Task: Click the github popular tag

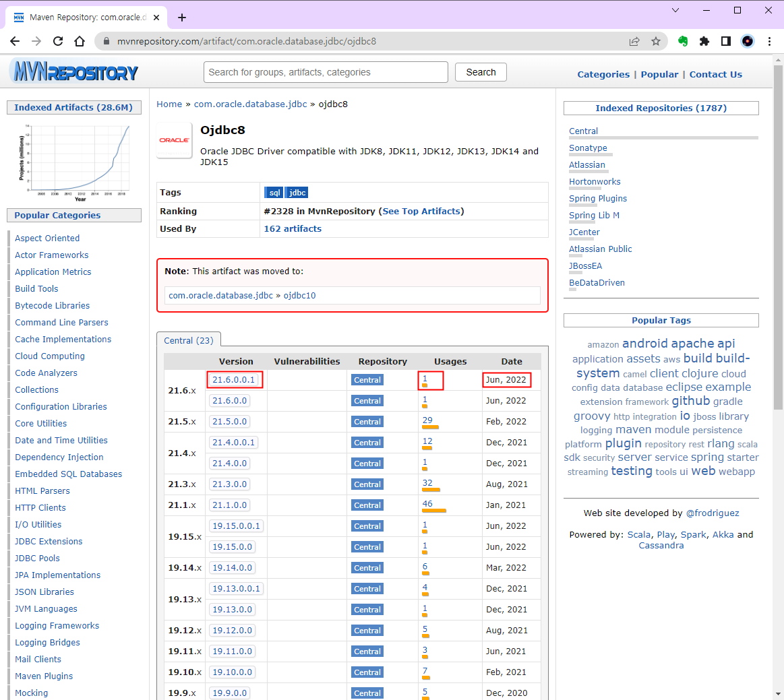Action: pyautogui.click(x=690, y=402)
